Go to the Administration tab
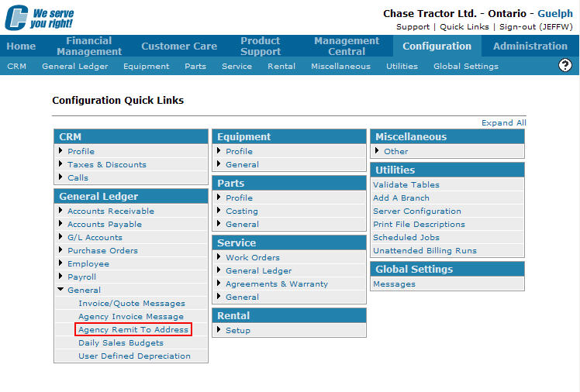580x392 pixels. click(x=530, y=46)
